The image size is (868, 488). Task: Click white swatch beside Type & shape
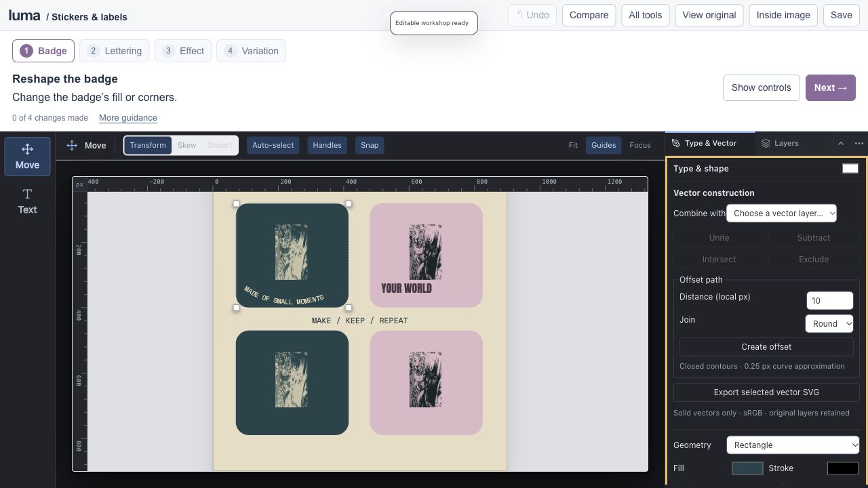[850, 169]
